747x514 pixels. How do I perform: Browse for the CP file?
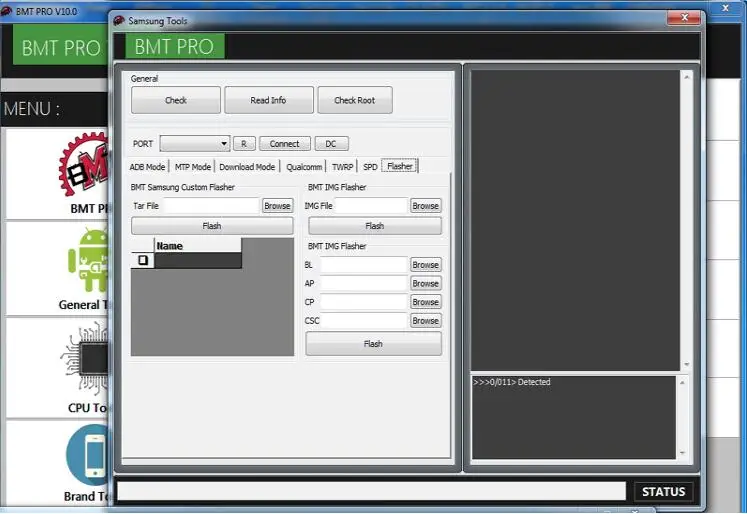pyautogui.click(x=425, y=302)
